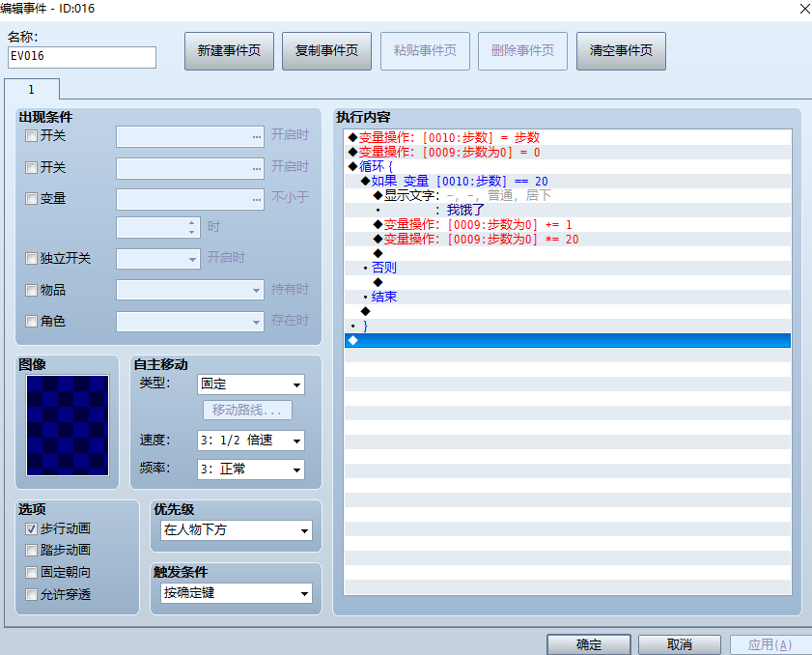Click the 移动路线... button
Viewport: 812px width, 655px height.
coord(247,411)
